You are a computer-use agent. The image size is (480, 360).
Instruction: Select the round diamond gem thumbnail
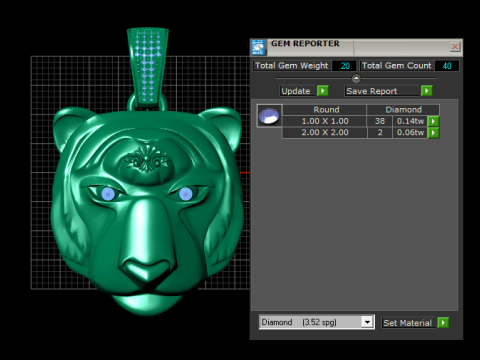click(269, 116)
